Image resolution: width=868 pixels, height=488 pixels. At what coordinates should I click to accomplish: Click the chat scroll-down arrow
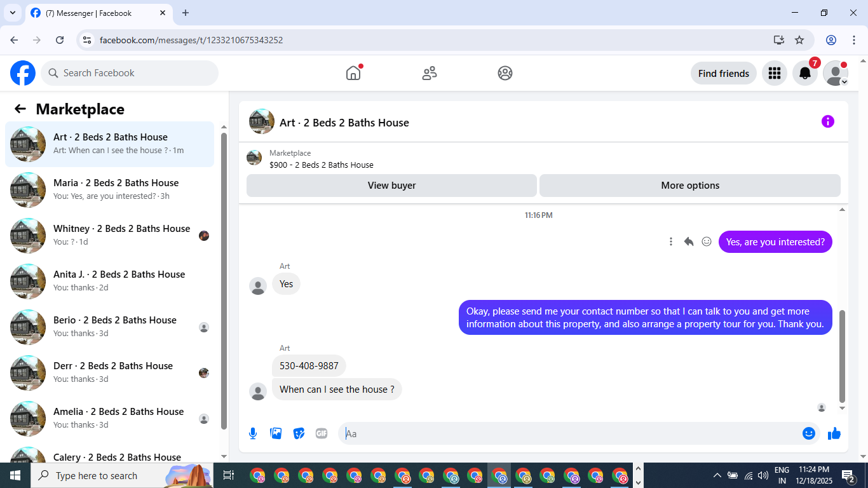coord(843,408)
